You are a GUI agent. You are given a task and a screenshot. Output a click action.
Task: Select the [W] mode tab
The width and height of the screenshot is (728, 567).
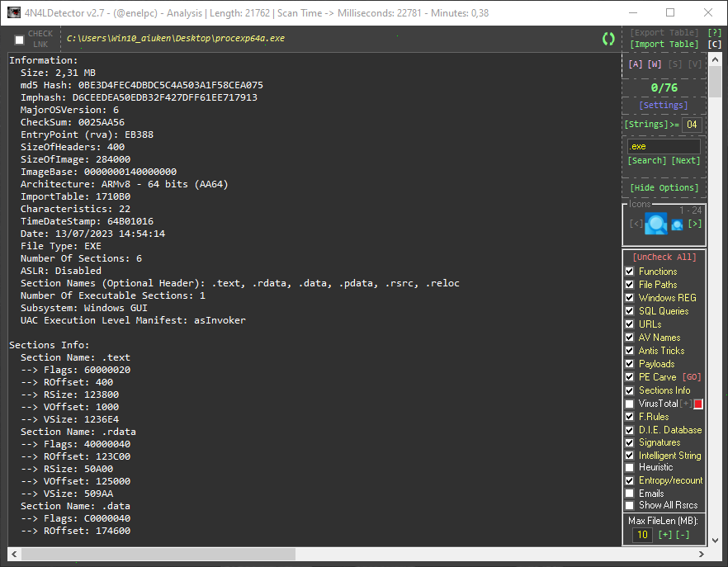[x=655, y=64]
